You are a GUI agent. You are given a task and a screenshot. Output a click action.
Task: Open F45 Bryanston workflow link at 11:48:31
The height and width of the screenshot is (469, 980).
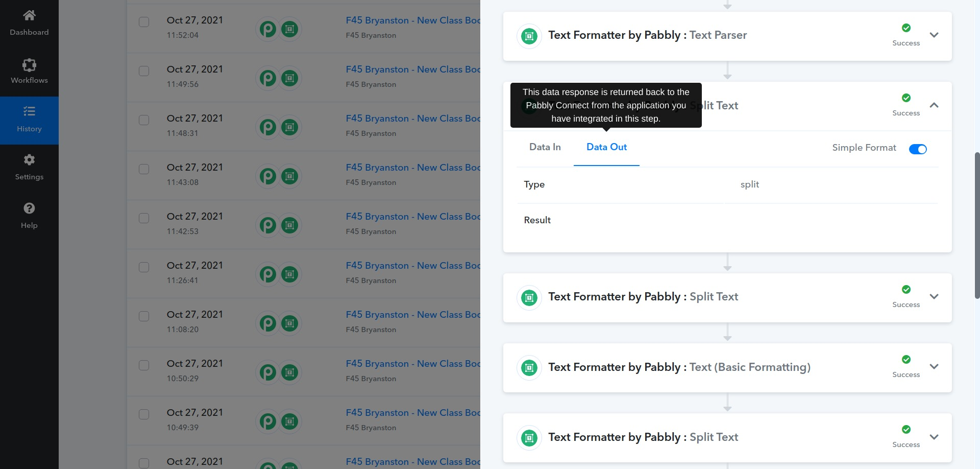(x=413, y=119)
